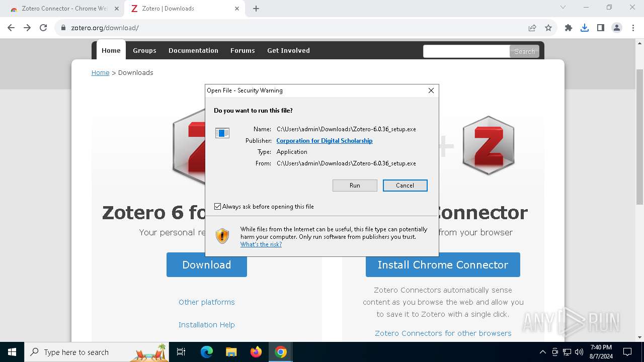The width and height of the screenshot is (644, 362).
Task: Open the network status tray icon
Action: tap(567, 352)
